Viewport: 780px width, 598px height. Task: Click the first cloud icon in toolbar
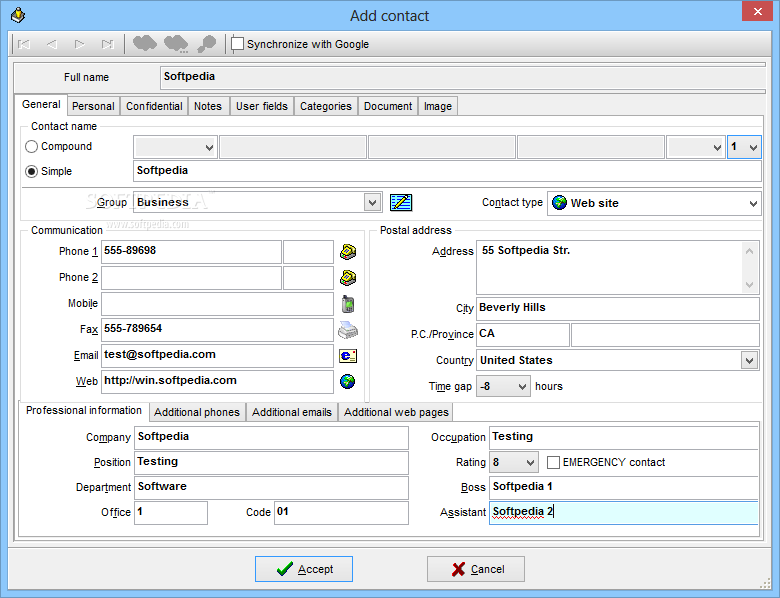tap(145, 44)
